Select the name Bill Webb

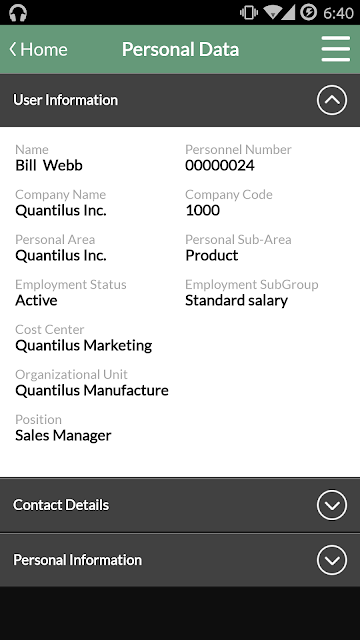tap(49, 165)
